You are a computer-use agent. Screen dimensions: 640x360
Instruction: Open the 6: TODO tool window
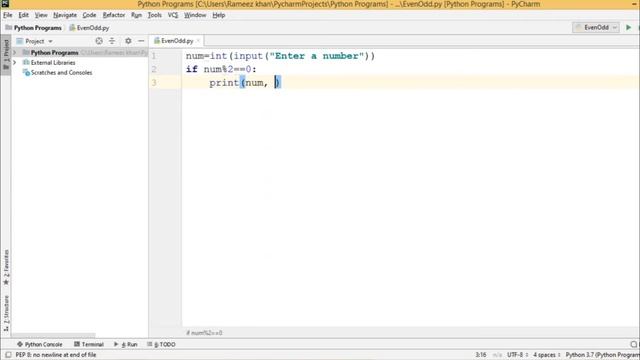pyautogui.click(x=161, y=344)
